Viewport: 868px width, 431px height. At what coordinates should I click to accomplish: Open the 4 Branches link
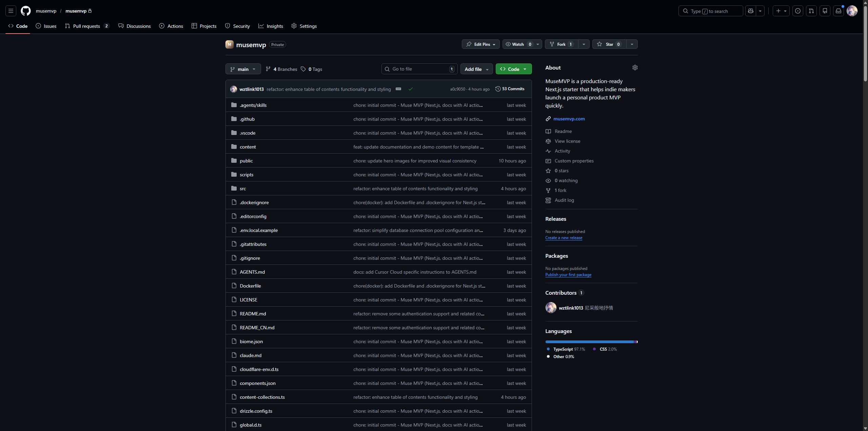click(x=281, y=69)
